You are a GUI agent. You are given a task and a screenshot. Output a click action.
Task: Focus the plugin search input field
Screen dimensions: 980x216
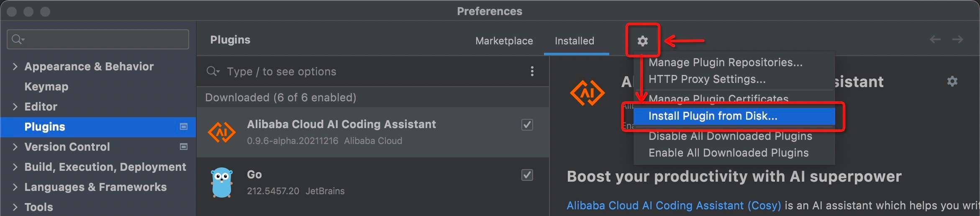click(x=368, y=72)
